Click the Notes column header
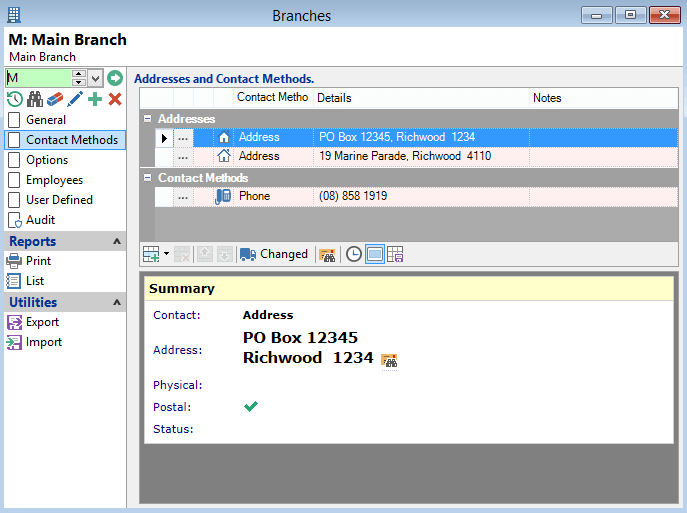The image size is (687, 513). (604, 97)
